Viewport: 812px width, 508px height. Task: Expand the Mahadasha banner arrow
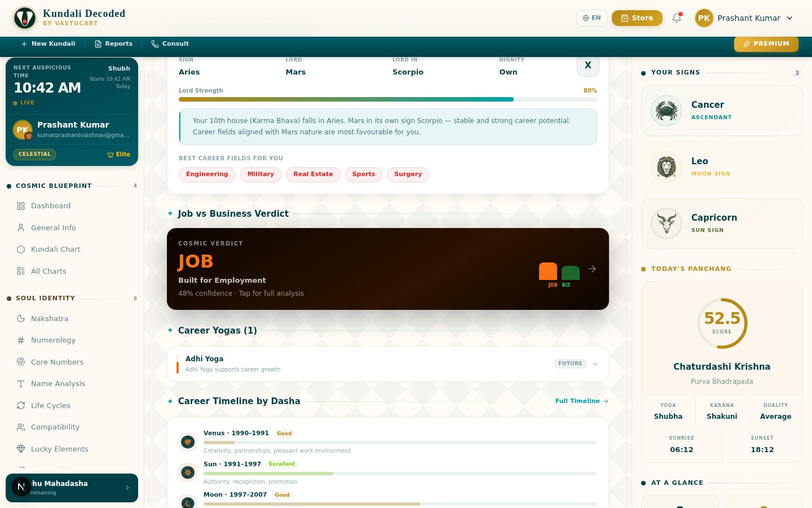coord(127,488)
